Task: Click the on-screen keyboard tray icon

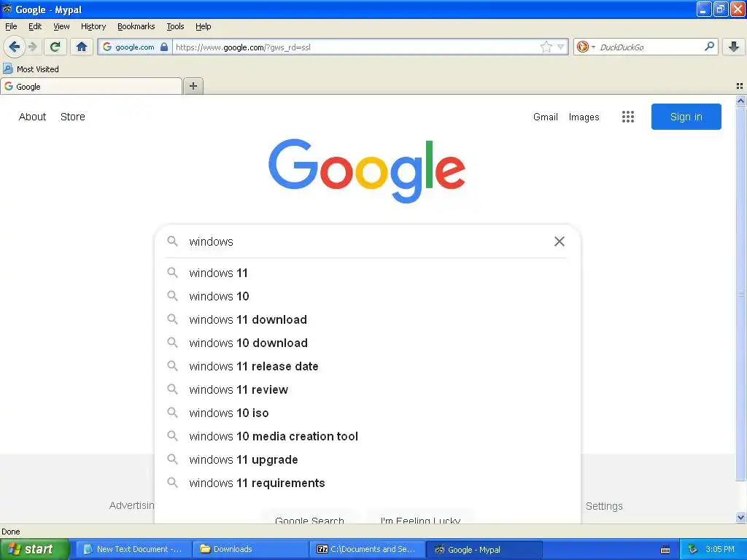Action: click(x=665, y=550)
